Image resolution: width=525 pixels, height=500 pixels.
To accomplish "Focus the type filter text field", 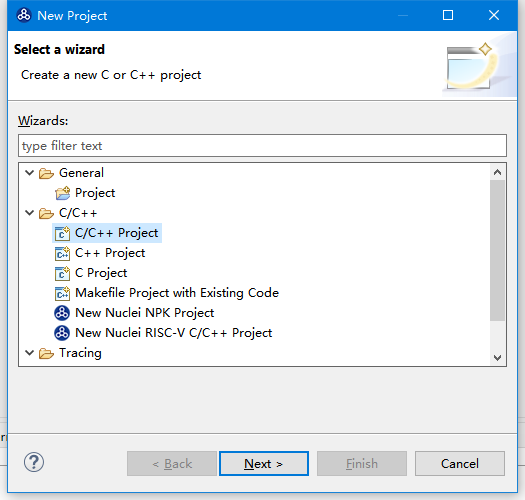I will click(x=262, y=146).
